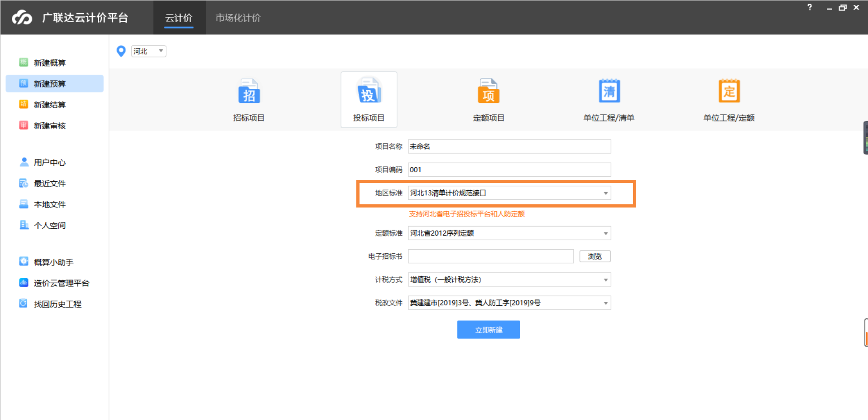Choose the 定额项目 icon
Screen dimensions: 868x420
click(x=489, y=91)
